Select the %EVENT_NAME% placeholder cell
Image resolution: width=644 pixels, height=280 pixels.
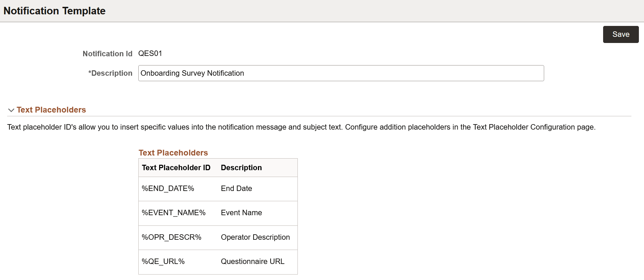pyautogui.click(x=173, y=213)
